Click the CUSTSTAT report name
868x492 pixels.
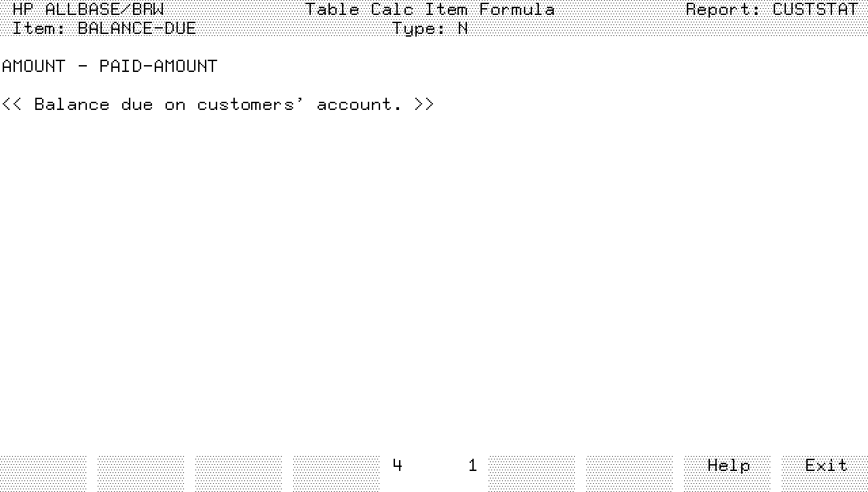815,10
